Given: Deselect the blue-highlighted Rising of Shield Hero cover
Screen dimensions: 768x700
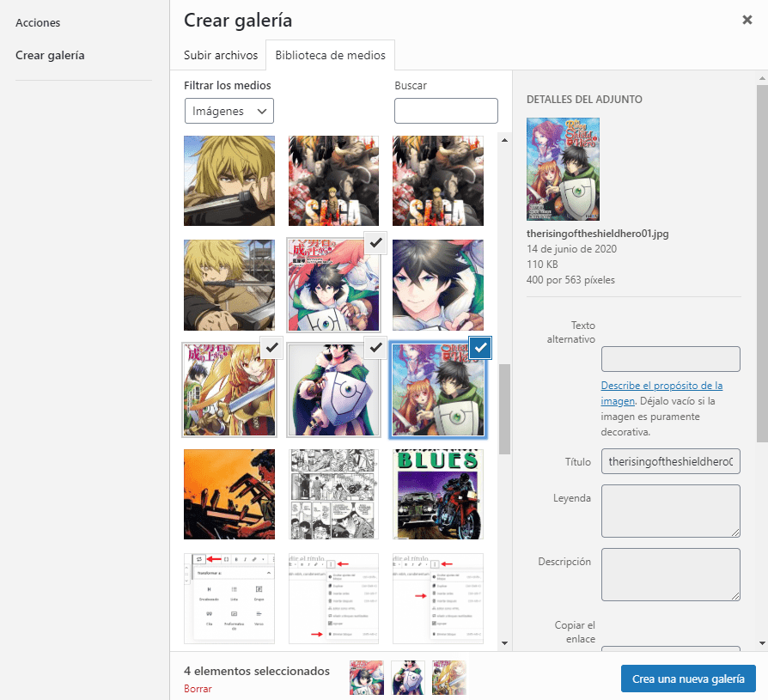Looking at the screenshot, I should click(x=480, y=348).
